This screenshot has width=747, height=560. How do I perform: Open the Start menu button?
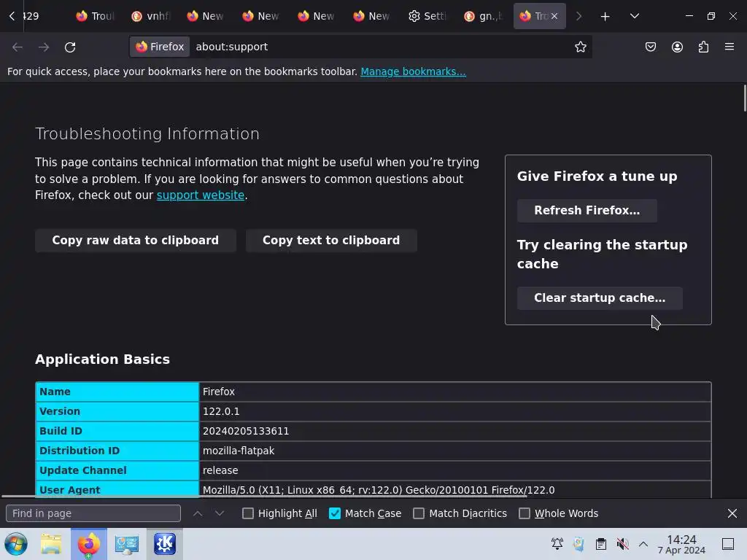(x=16, y=544)
